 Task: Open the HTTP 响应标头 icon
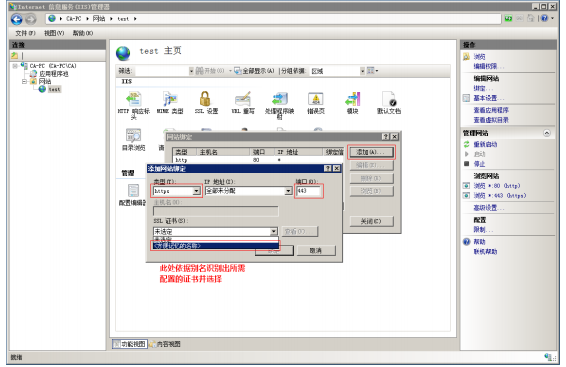tap(134, 99)
